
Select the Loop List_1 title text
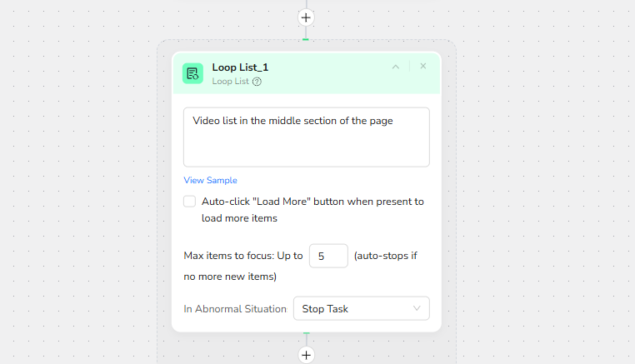click(x=240, y=67)
